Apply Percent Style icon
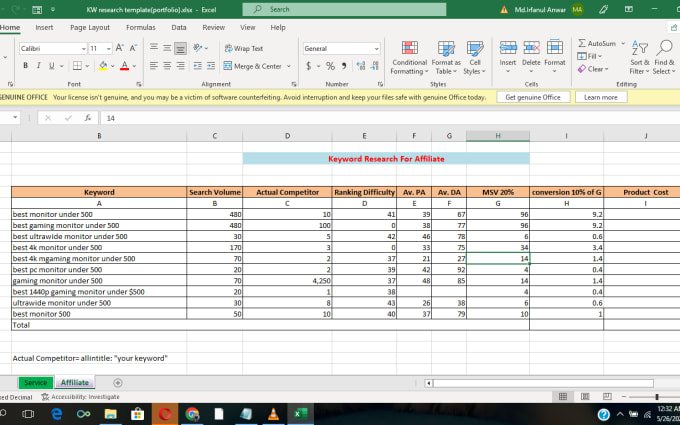 pyautogui.click(x=330, y=66)
